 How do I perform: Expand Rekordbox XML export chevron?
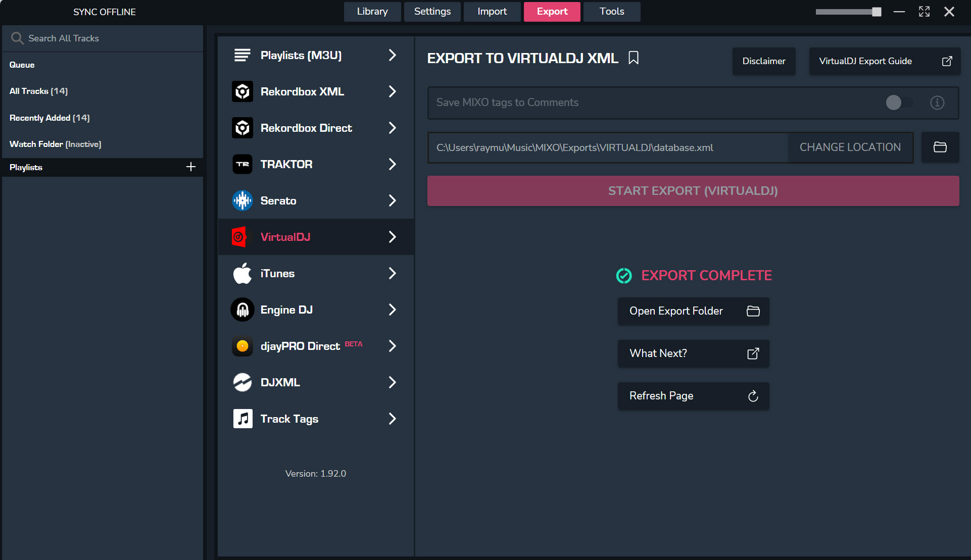[x=393, y=91]
